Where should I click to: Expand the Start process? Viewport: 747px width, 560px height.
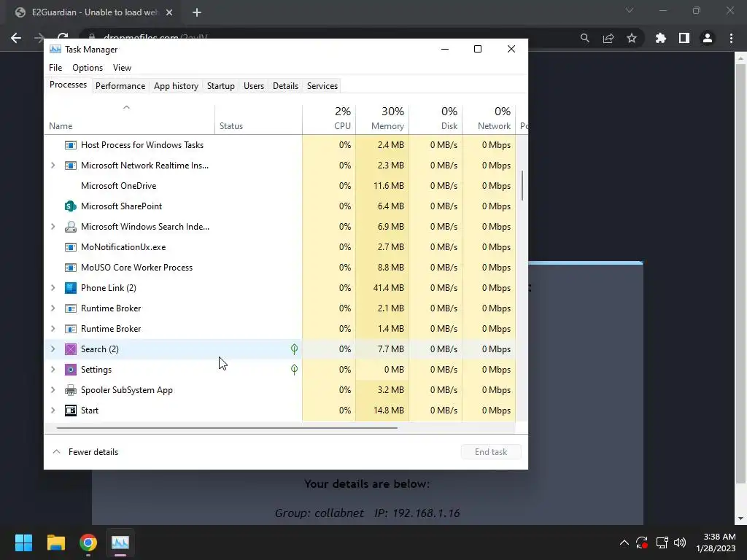(53, 411)
